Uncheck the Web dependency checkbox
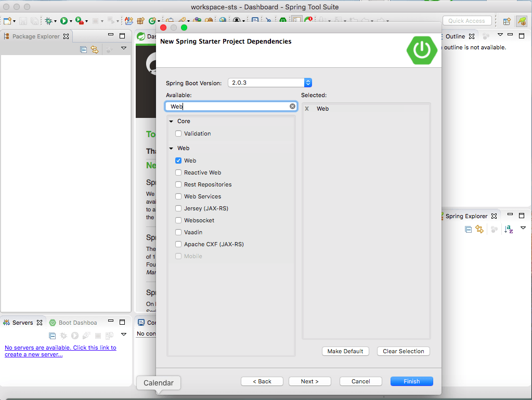 coord(178,161)
